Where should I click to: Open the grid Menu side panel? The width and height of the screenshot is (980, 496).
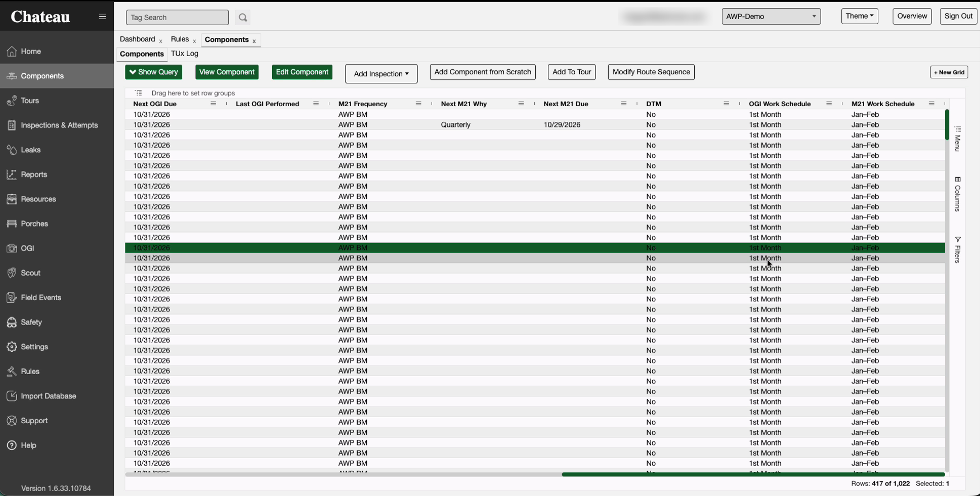coord(957,139)
